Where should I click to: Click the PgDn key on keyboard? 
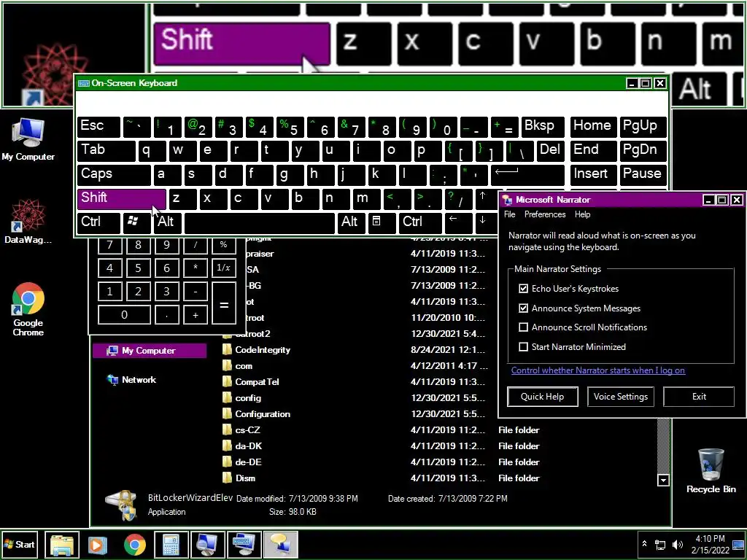click(642, 150)
